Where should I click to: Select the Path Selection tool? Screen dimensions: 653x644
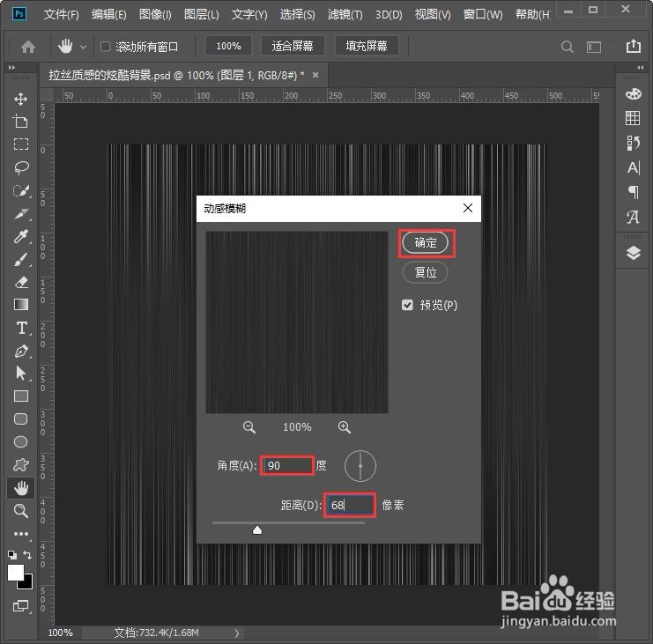point(21,373)
